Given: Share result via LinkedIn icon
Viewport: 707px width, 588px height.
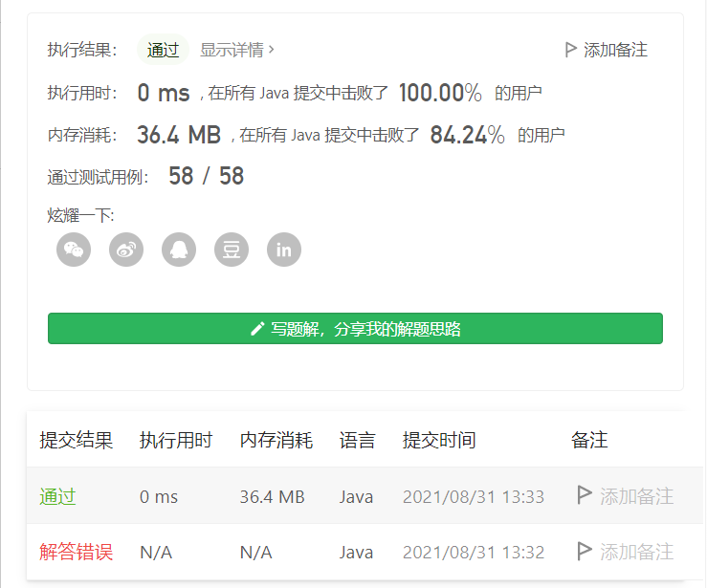Looking at the screenshot, I should [x=284, y=250].
